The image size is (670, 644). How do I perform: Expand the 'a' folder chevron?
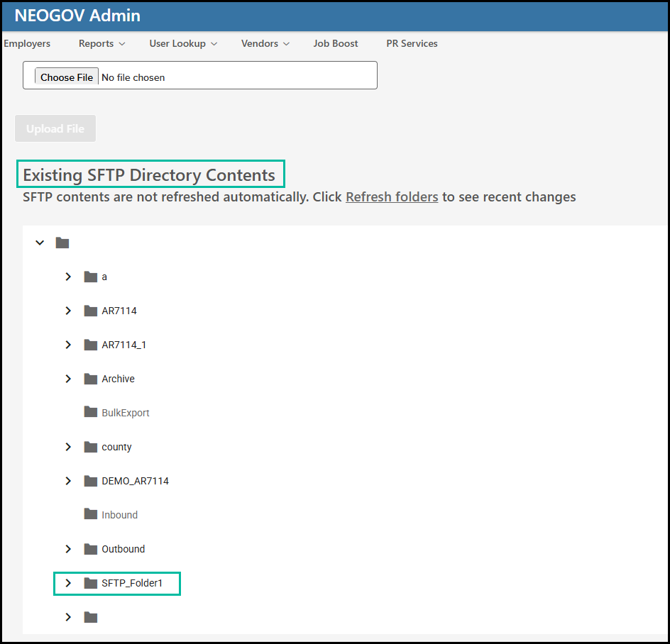point(68,277)
